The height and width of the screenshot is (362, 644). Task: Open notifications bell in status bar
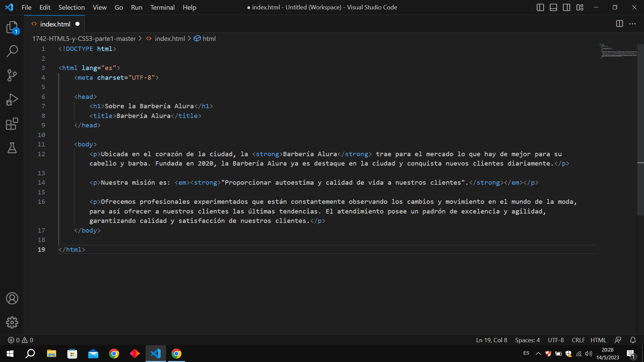[x=633, y=340]
